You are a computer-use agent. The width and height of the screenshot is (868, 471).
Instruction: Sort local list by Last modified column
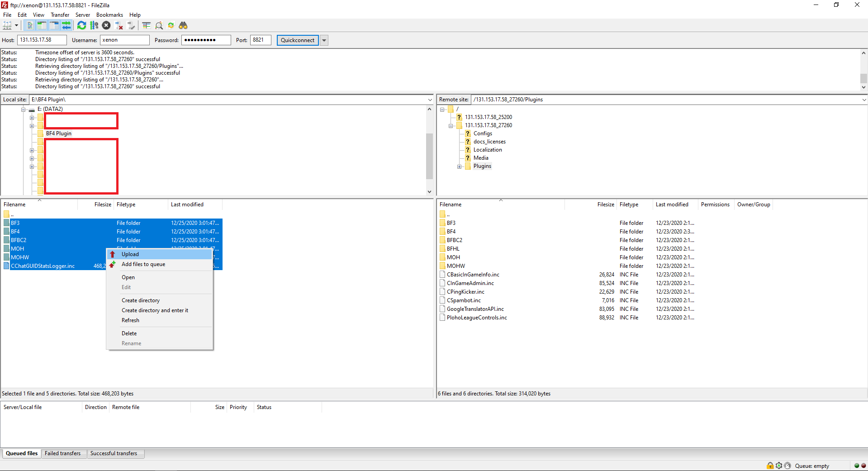[x=195, y=205]
